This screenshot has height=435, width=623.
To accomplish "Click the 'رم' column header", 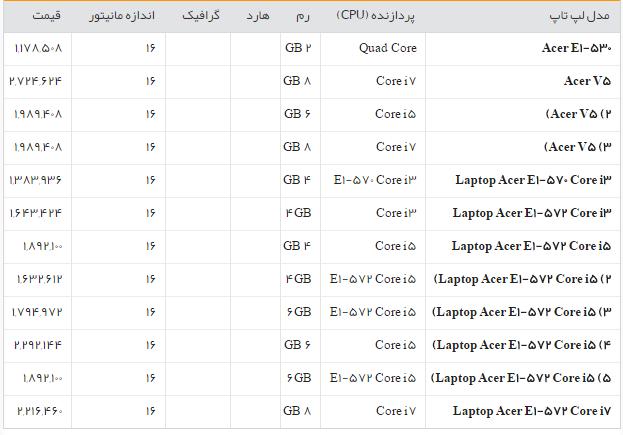I will (x=302, y=16).
